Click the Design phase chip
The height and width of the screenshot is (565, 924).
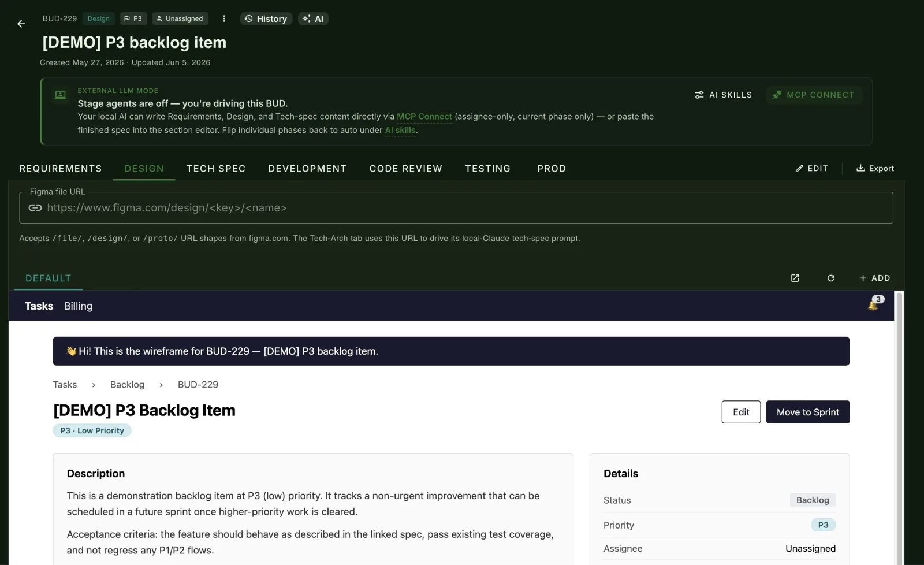coord(98,18)
